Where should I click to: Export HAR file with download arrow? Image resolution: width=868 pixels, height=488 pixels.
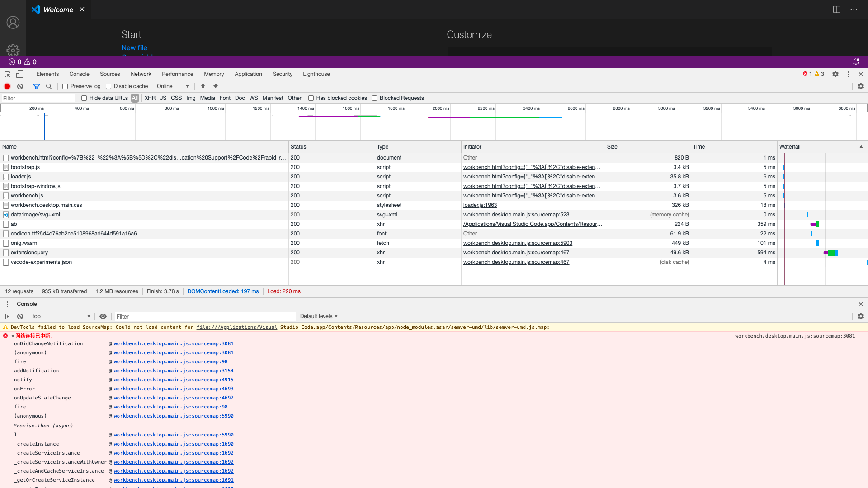point(216,86)
